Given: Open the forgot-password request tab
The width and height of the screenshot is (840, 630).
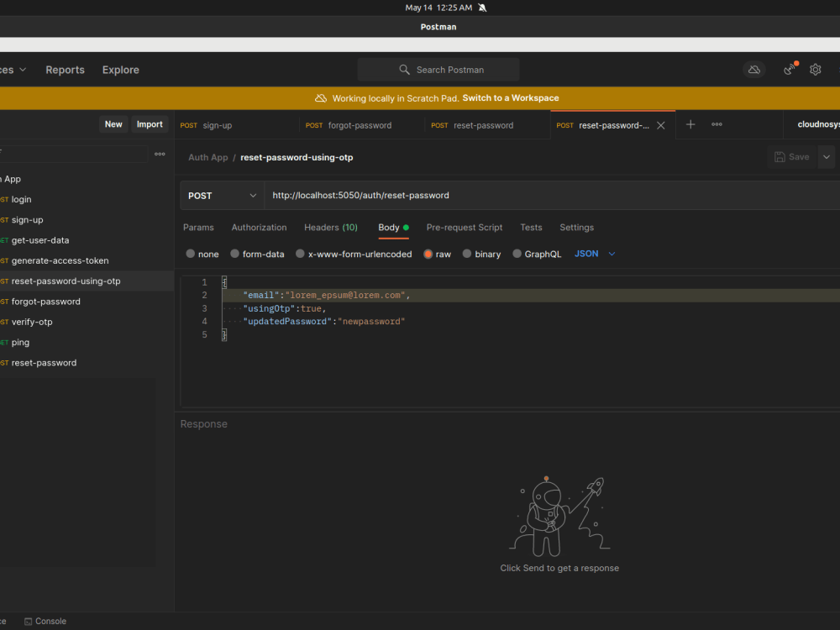Looking at the screenshot, I should 362,125.
